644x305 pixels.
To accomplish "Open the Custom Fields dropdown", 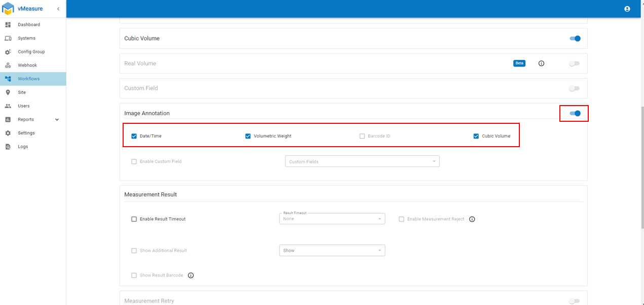I will coord(362,161).
